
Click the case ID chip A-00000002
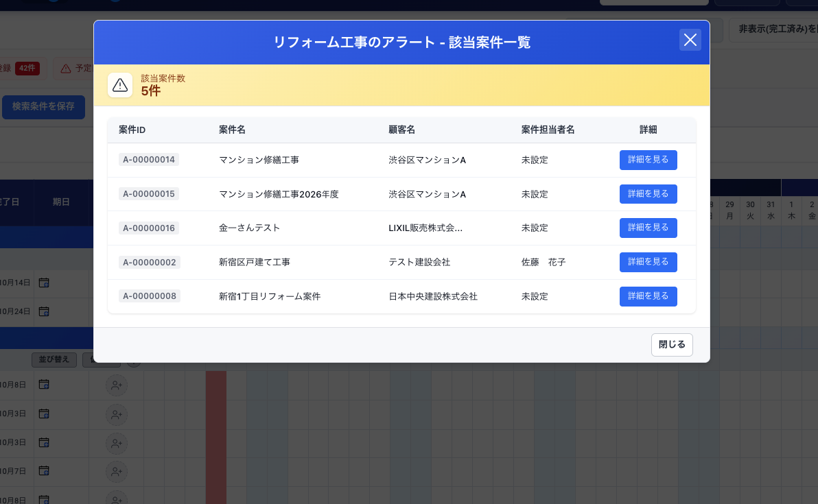[x=149, y=262]
